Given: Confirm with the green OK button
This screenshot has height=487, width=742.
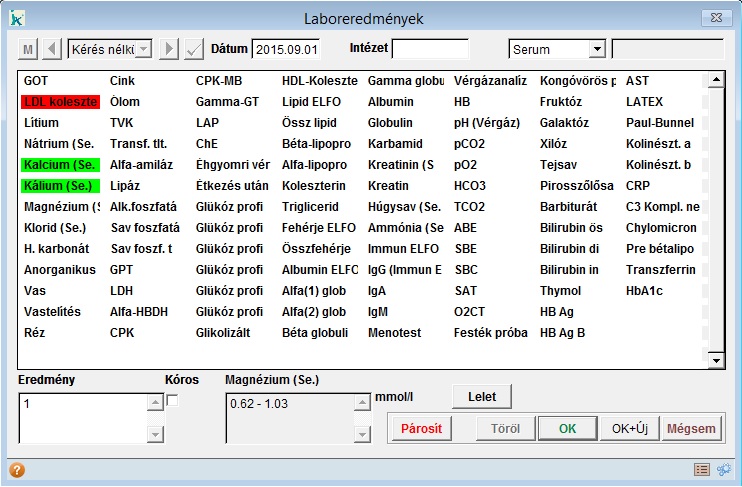Looking at the screenshot, I should pos(567,429).
